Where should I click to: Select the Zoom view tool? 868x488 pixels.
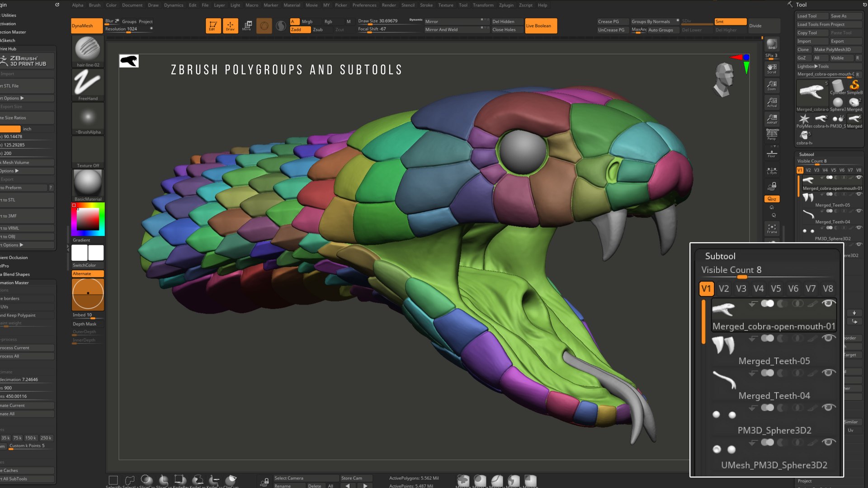coord(772,85)
